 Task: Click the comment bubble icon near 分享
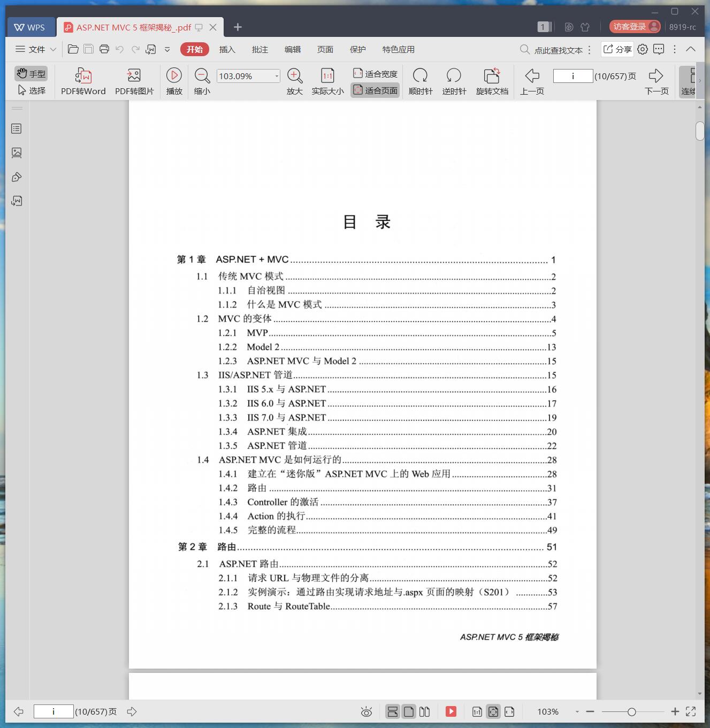point(659,49)
